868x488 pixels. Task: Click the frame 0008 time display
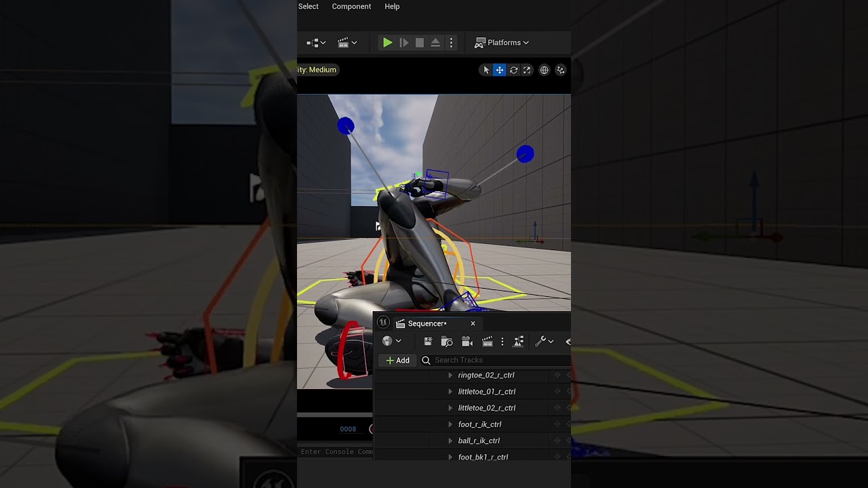[x=348, y=429]
